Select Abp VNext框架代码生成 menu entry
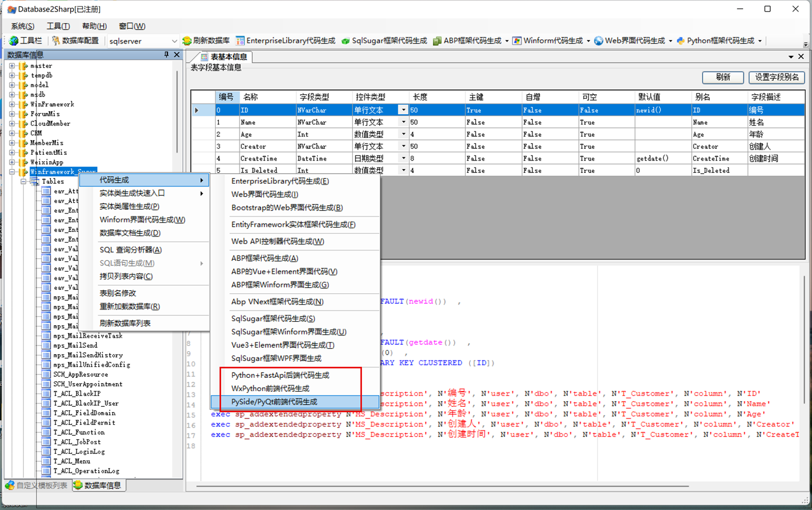Screen dimensions: 812x510 [x=295, y=301]
